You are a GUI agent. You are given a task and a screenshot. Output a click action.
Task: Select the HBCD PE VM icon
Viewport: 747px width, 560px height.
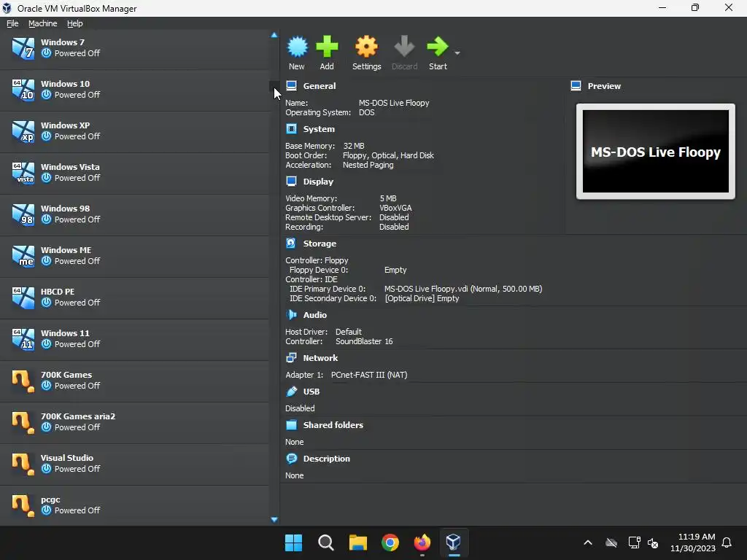[23, 297]
